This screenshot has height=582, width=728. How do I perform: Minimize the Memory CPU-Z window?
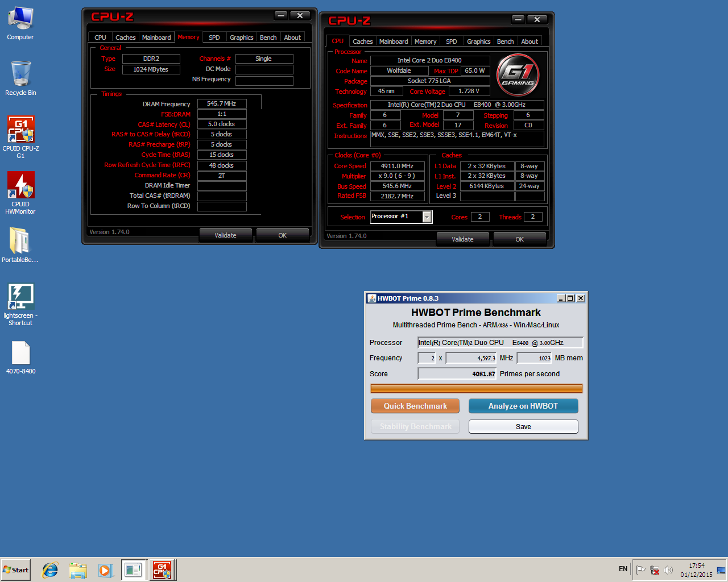(x=281, y=15)
